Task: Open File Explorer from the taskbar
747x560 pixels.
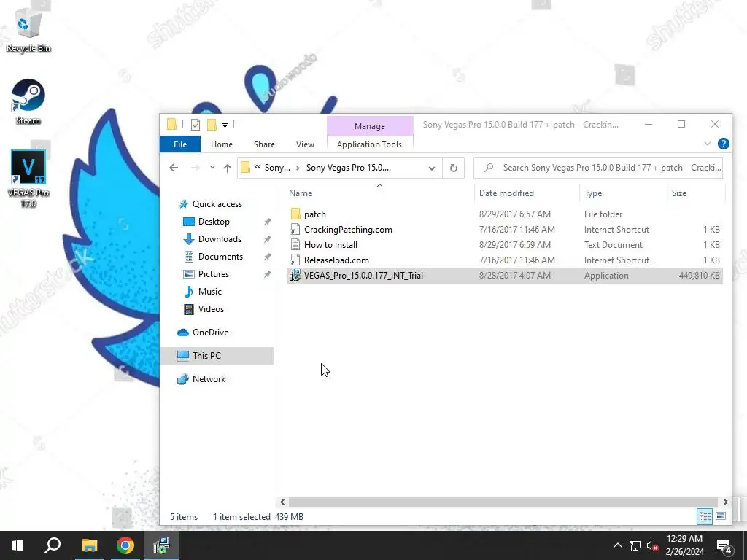Action: (89, 545)
